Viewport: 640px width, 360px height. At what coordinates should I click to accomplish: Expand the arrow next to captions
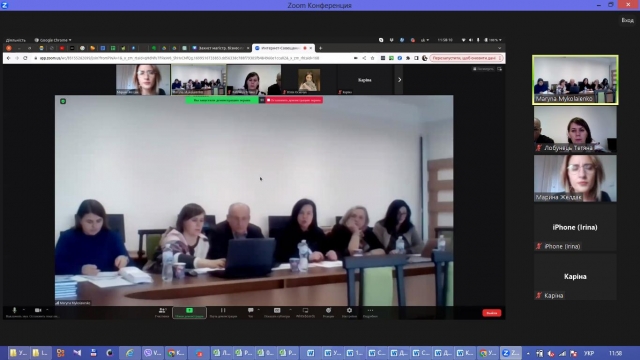(x=291, y=310)
